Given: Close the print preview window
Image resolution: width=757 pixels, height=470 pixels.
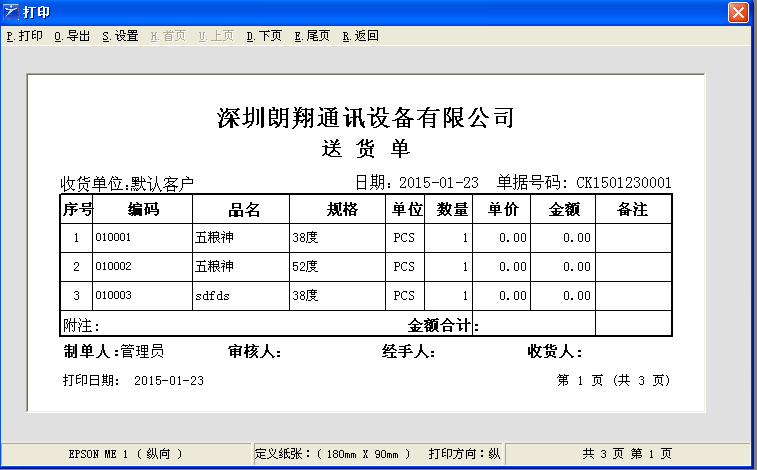Looking at the screenshot, I should [x=738, y=12].
